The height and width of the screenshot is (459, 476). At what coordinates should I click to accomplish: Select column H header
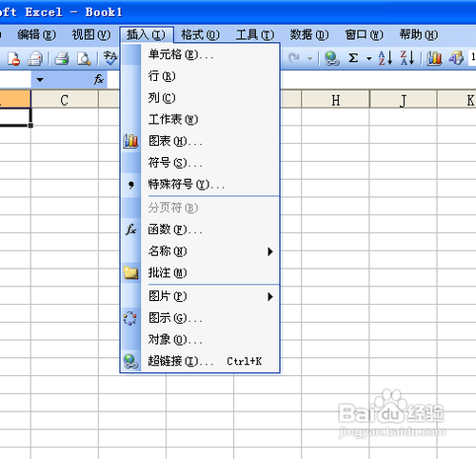point(335,100)
